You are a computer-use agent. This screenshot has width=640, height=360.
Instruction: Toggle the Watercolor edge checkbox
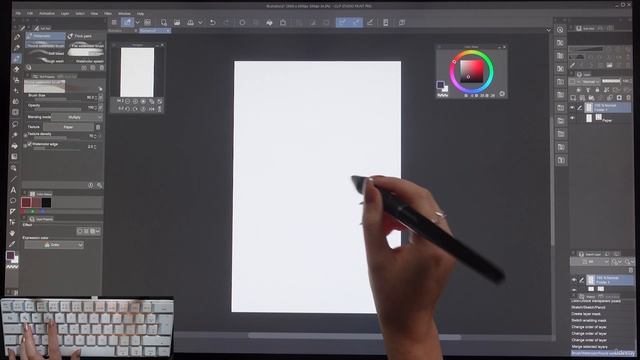(x=29, y=144)
